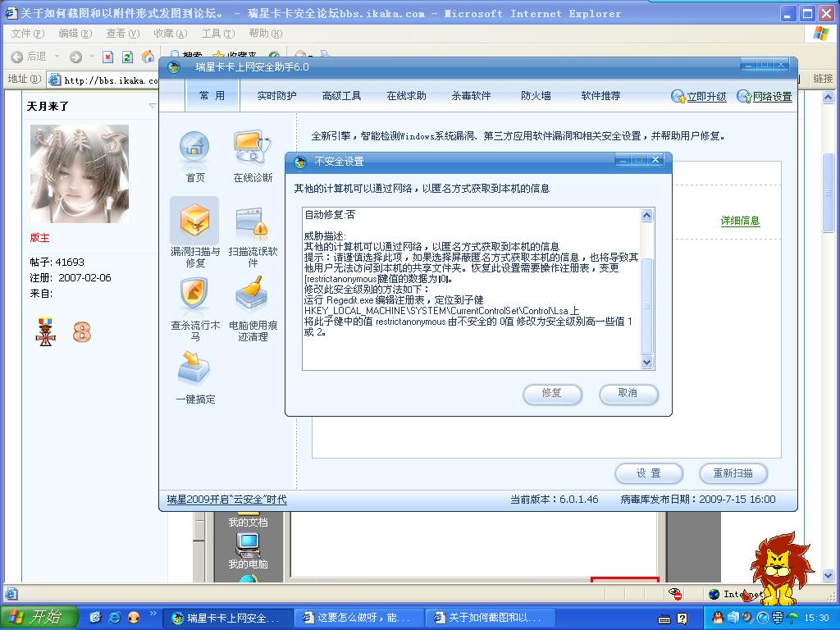
Task: Click the 取消 cancel button in the dialog
Action: [x=628, y=393]
